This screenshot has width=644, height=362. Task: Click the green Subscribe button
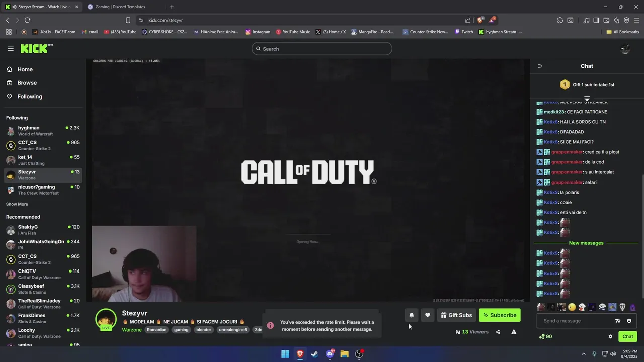point(500,315)
